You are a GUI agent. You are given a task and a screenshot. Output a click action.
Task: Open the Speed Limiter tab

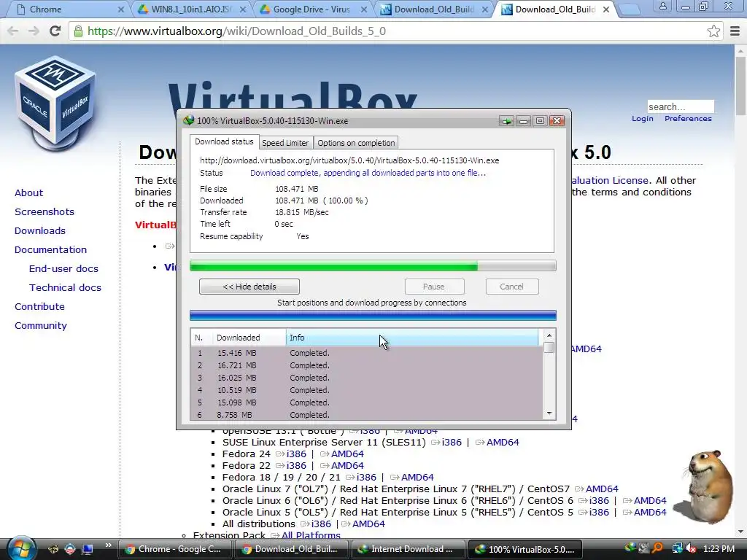[x=285, y=143]
